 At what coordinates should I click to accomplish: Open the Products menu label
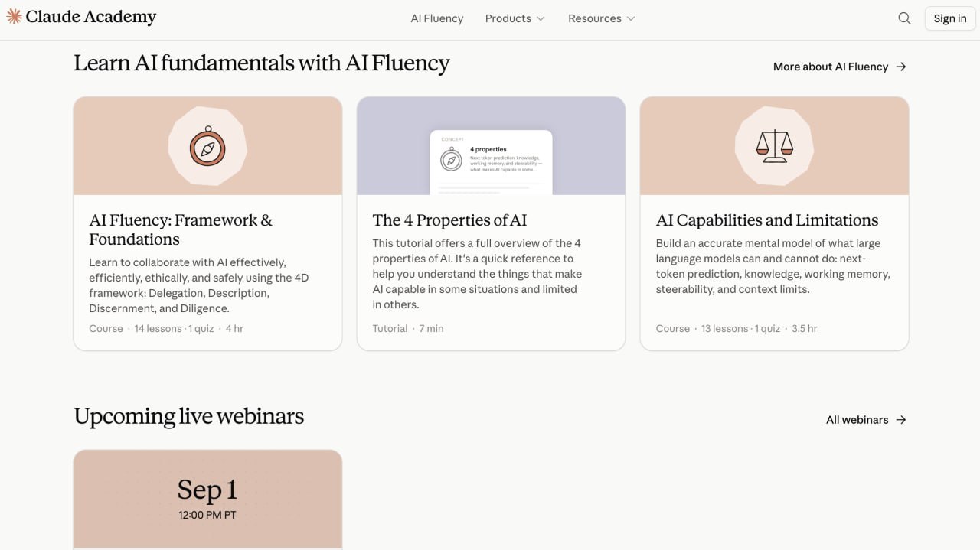508,18
